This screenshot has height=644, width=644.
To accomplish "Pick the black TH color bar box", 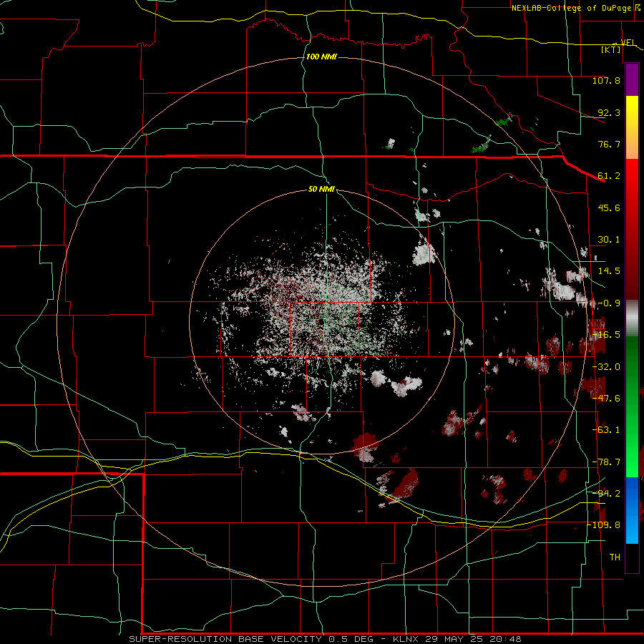I will pos(632,557).
